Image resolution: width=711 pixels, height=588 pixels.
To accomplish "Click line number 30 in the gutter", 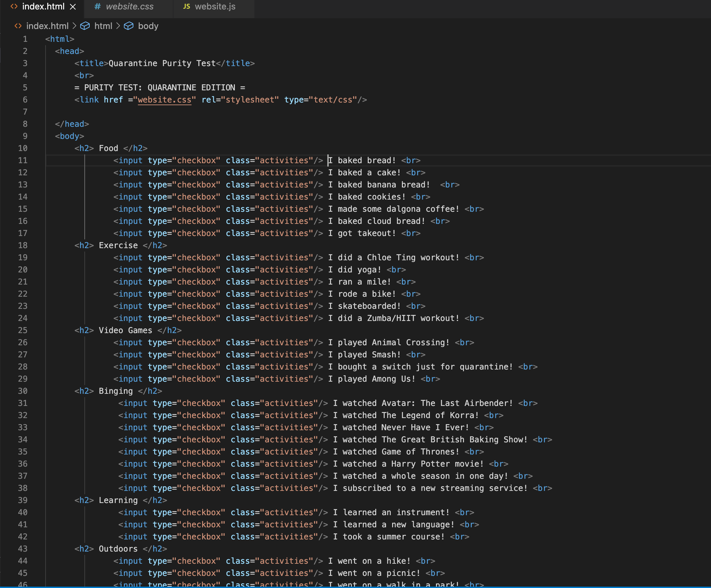I will (x=23, y=391).
